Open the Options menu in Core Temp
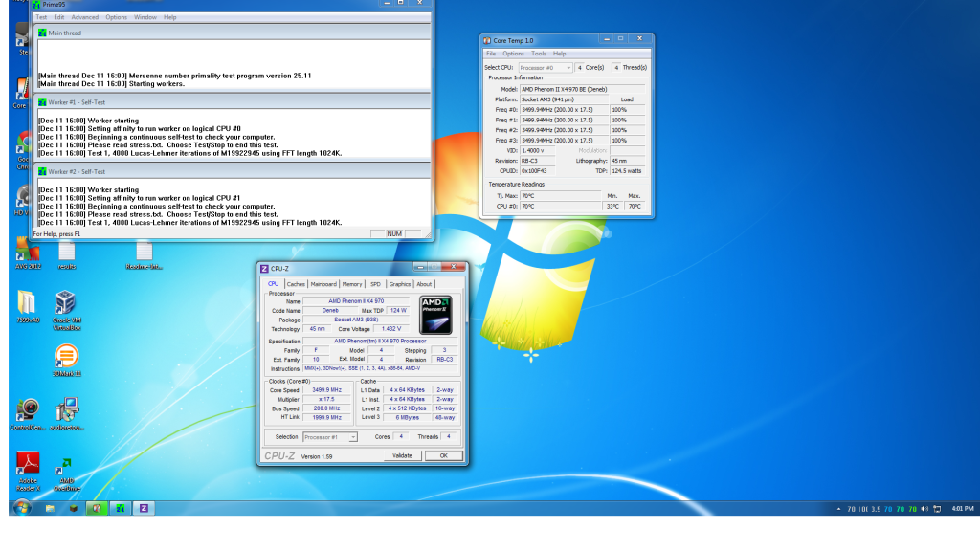Viewport: 980px width, 551px height. (x=514, y=54)
